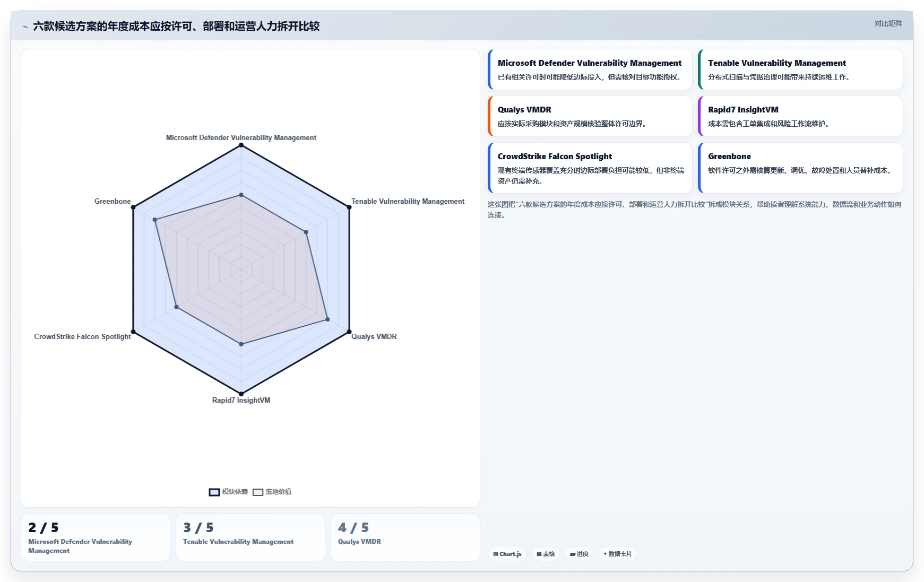Viewport: 924px width, 582px height.
Task: Click the radar axis label Microsoft Defender Vulnerability Management
Action: pyautogui.click(x=241, y=137)
